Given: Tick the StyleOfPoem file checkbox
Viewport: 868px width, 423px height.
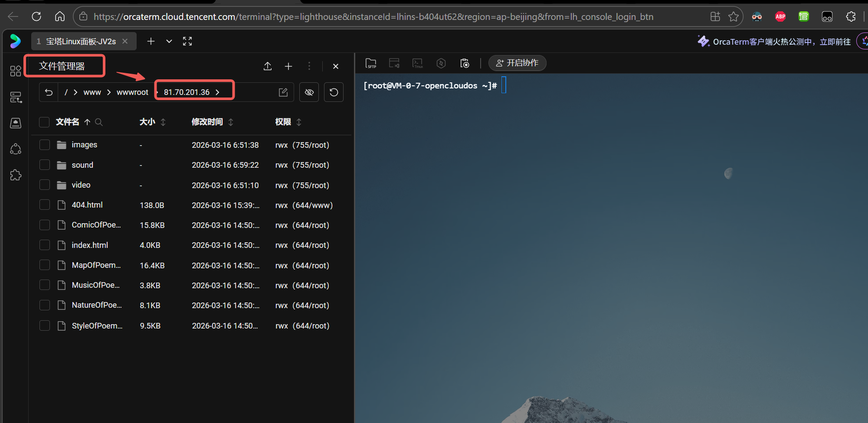Looking at the screenshot, I should [x=45, y=325].
